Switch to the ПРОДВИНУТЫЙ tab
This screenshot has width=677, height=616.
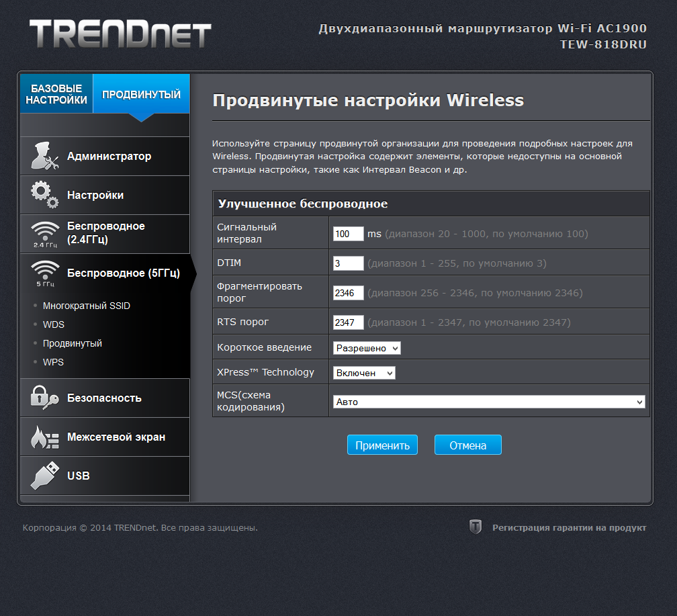pos(141,94)
